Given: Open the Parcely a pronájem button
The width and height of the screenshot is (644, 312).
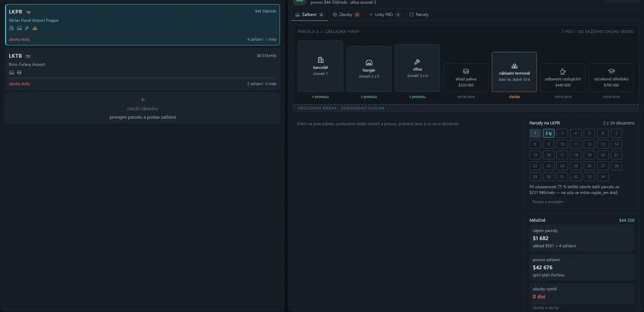Looking at the screenshot, I should coord(548,202).
